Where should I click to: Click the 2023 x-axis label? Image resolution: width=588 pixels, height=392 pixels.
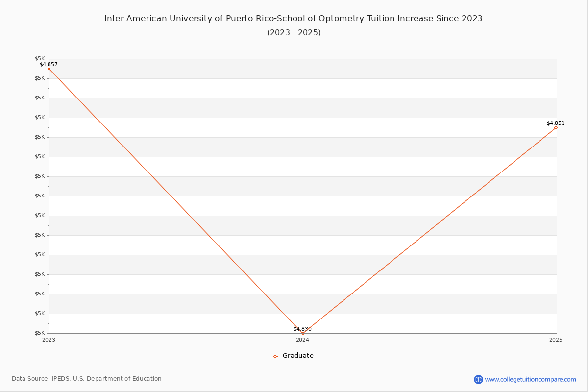click(49, 340)
